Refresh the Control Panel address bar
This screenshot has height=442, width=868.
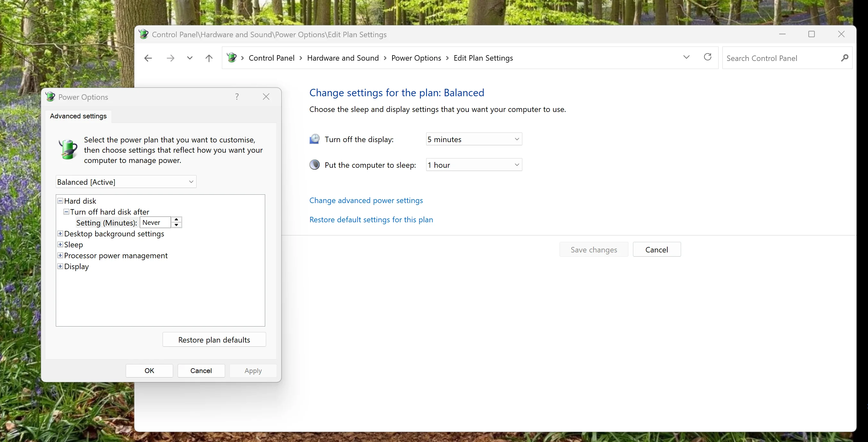point(708,57)
